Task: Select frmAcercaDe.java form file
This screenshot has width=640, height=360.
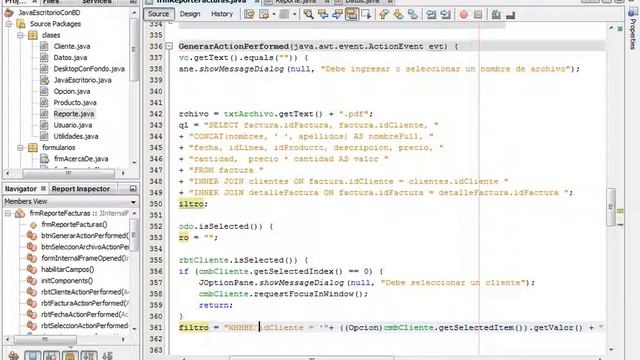Action: 81,159
